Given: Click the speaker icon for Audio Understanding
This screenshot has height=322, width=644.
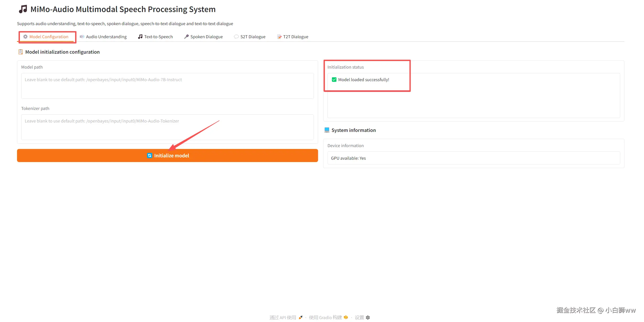Looking at the screenshot, I should point(82,37).
